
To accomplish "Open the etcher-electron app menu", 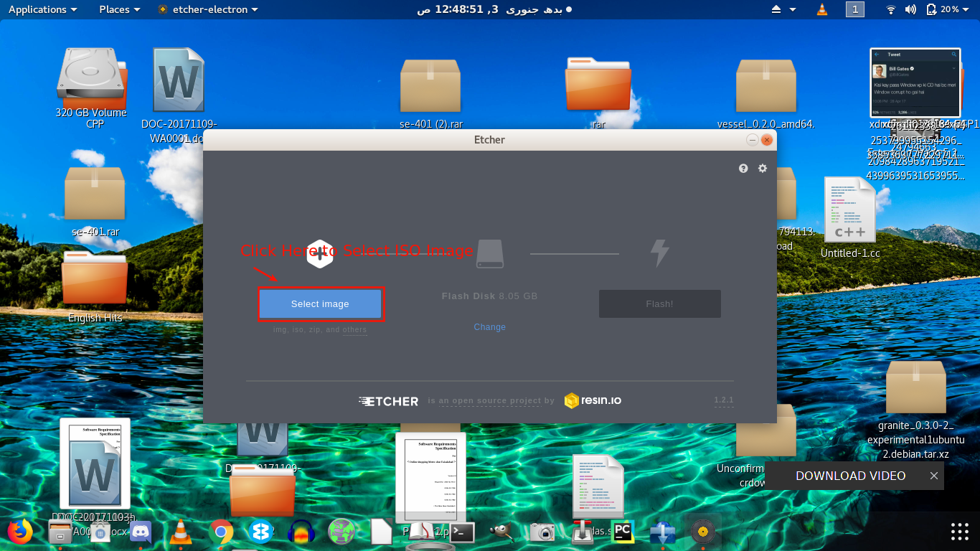I will (208, 9).
